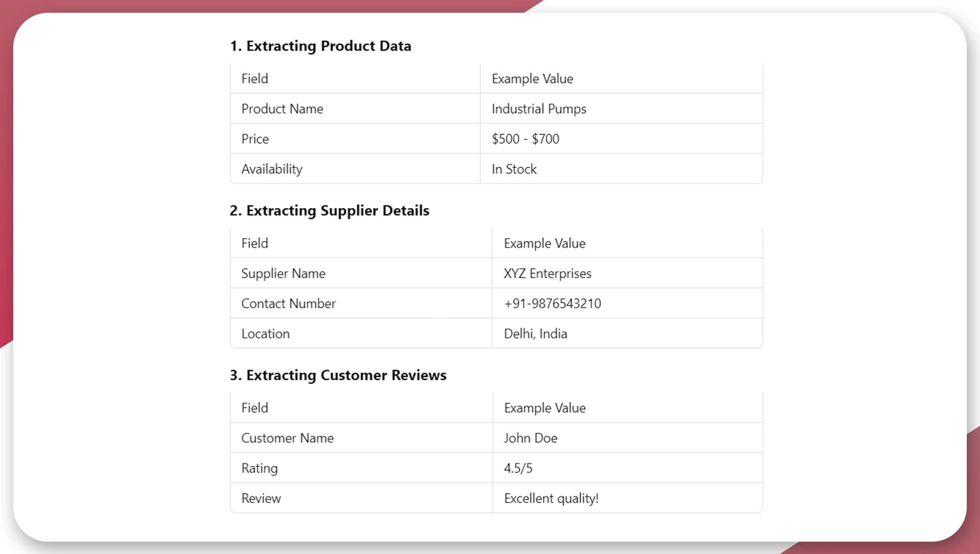Click the 'Extracting Product Data' heading
The height and width of the screenshot is (554, 980).
(x=320, y=46)
